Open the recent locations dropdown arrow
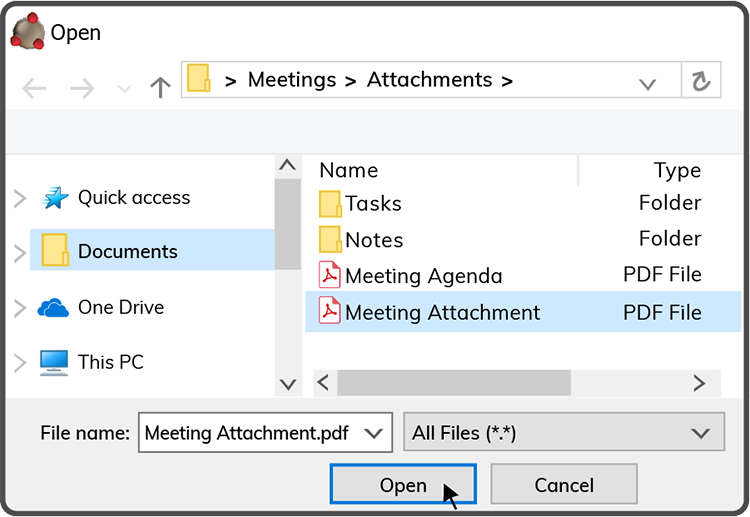This screenshot has height=517, width=750. pyautogui.click(x=124, y=89)
